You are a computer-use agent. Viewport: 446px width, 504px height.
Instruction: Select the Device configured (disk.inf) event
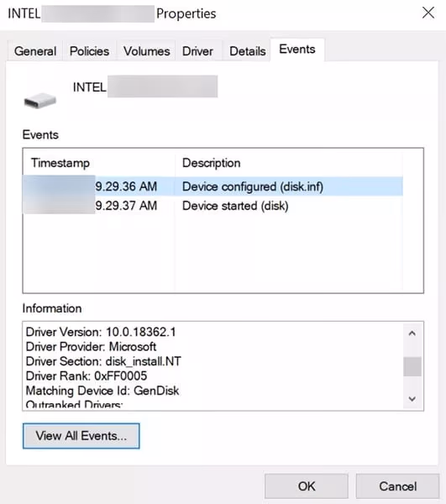point(213,186)
